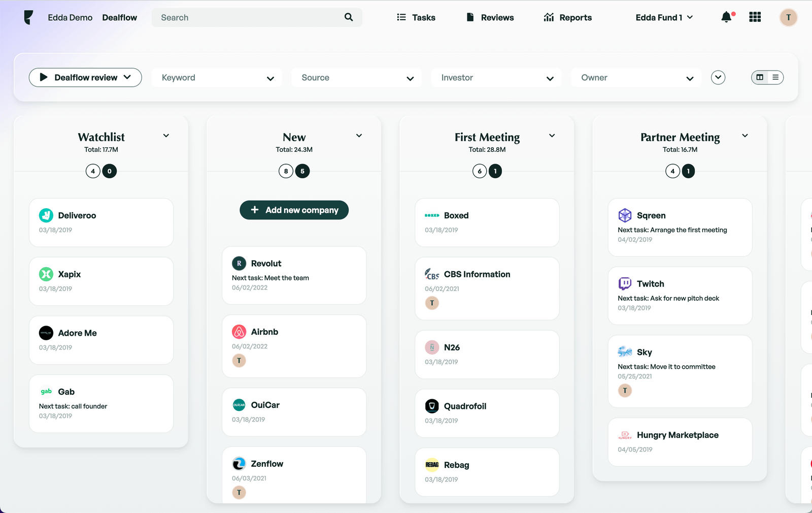Collapse the Watchlist column menu

[165, 136]
